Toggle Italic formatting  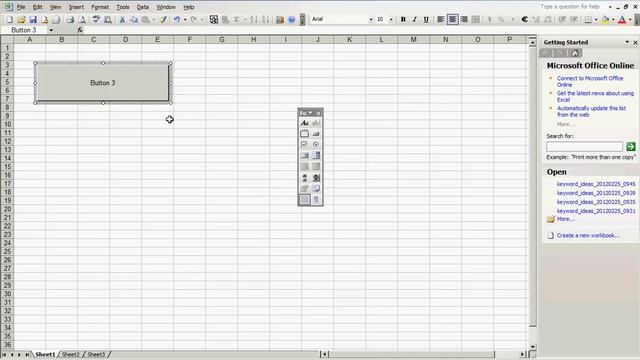(x=415, y=20)
